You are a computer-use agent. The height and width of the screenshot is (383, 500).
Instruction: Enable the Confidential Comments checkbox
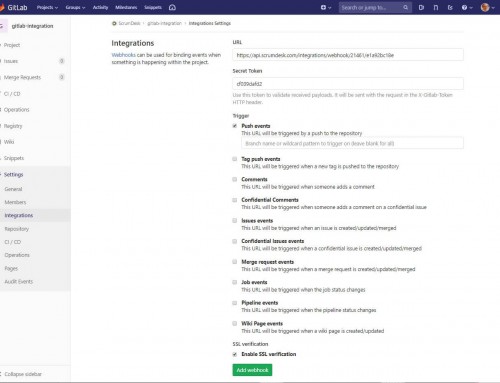tap(235, 200)
